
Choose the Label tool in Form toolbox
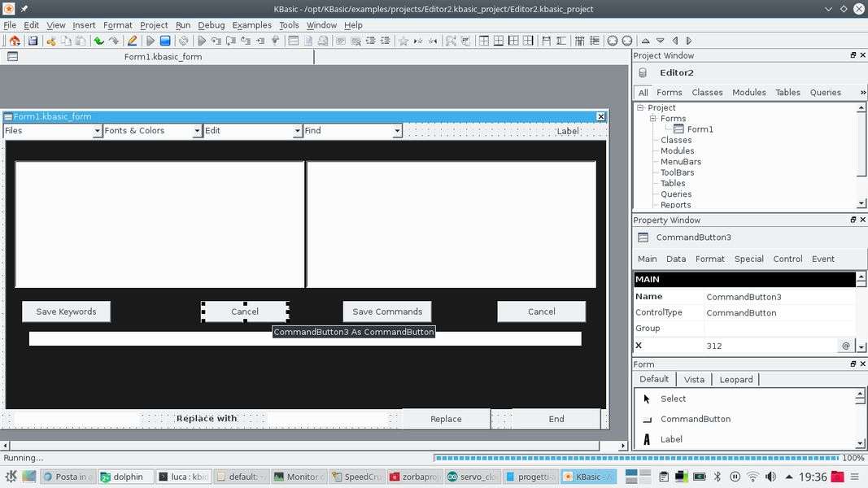(x=671, y=439)
